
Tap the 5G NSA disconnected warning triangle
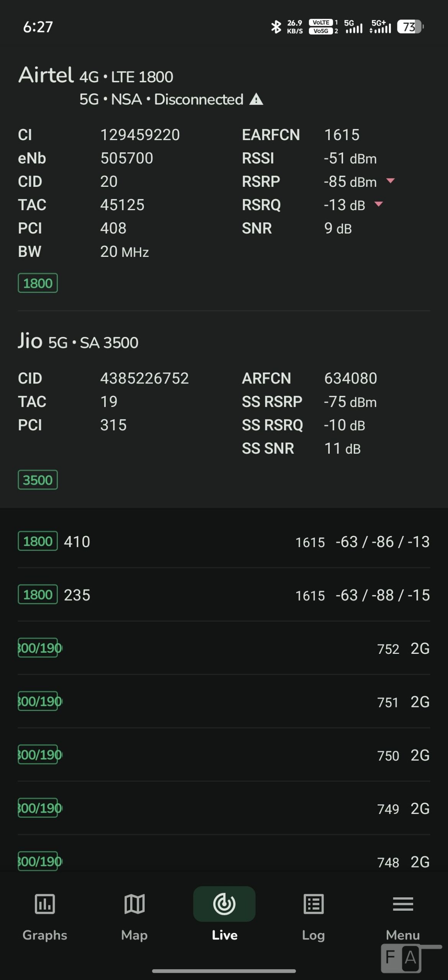pos(256,100)
